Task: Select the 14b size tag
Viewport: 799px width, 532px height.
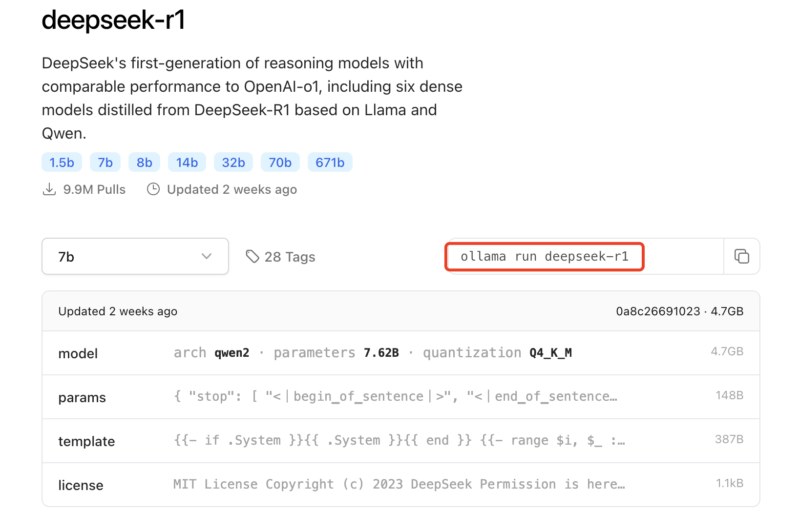Action: click(187, 163)
